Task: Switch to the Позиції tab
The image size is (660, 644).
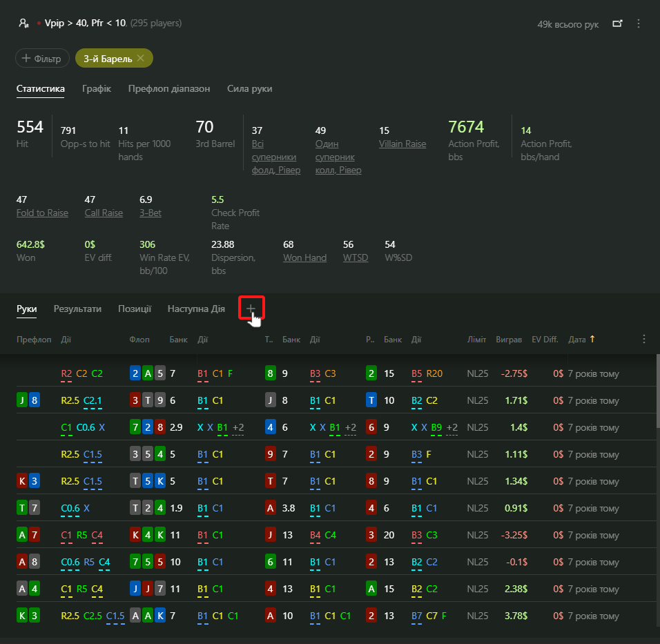Action: tap(135, 309)
